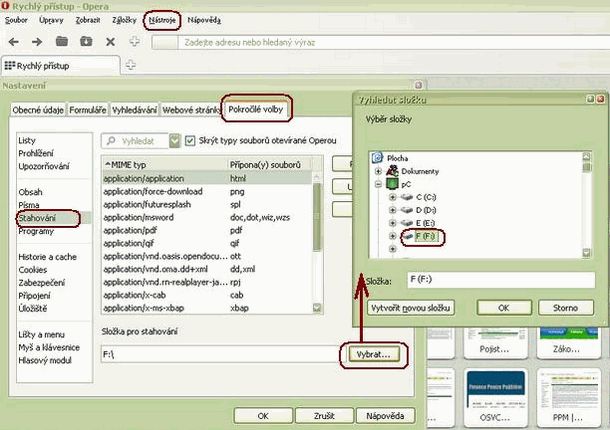Click the Vyhledat search field
The image size is (610, 430).
(135, 140)
